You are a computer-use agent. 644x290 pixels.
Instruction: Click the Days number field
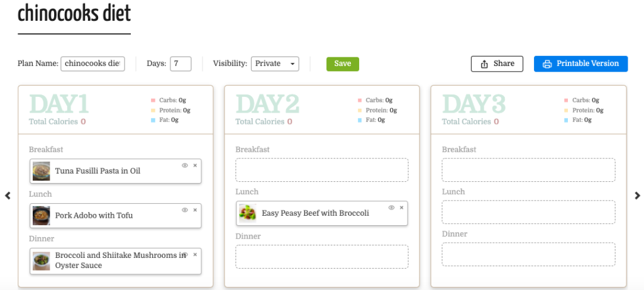point(180,64)
